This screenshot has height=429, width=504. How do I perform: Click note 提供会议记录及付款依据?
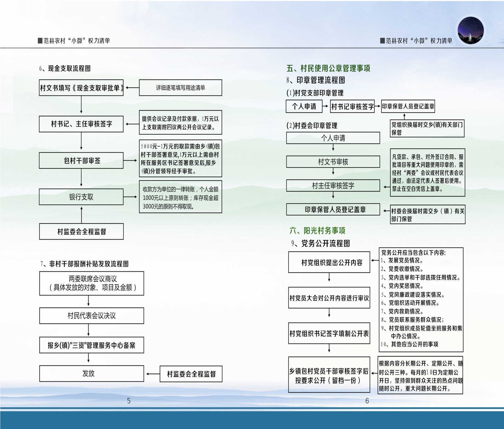click(180, 123)
